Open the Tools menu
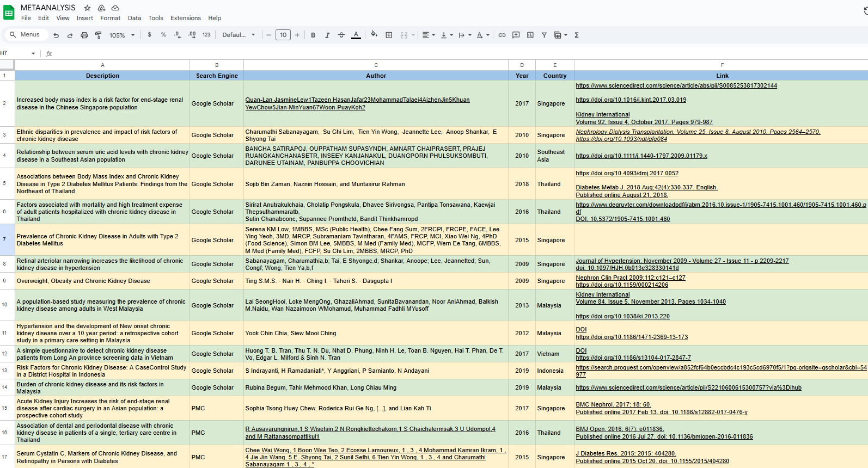 tap(156, 18)
